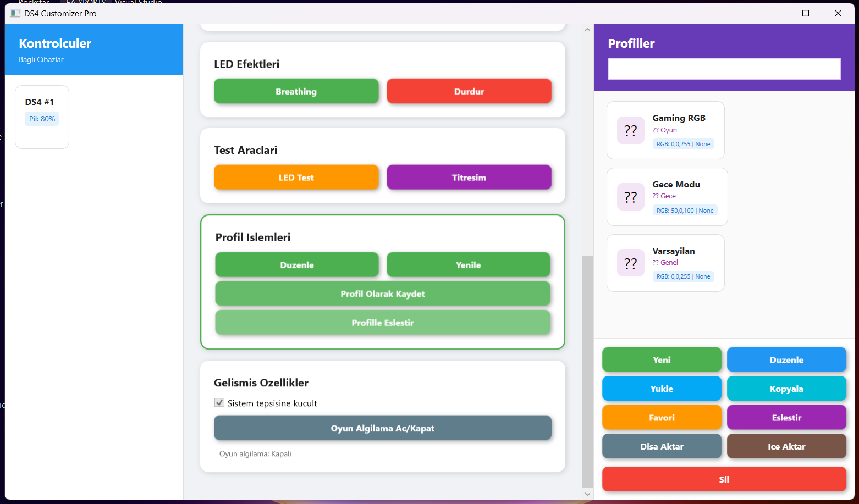Toggle Oyun Algilama Ac/Kapat

(383, 428)
